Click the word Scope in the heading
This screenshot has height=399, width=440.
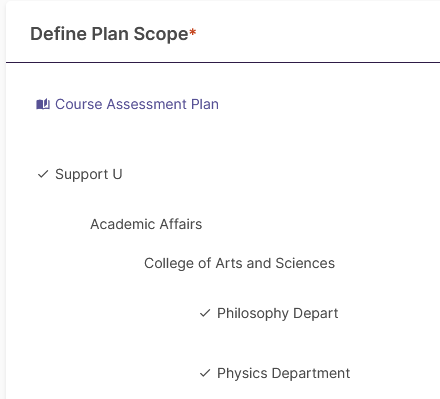click(x=161, y=35)
